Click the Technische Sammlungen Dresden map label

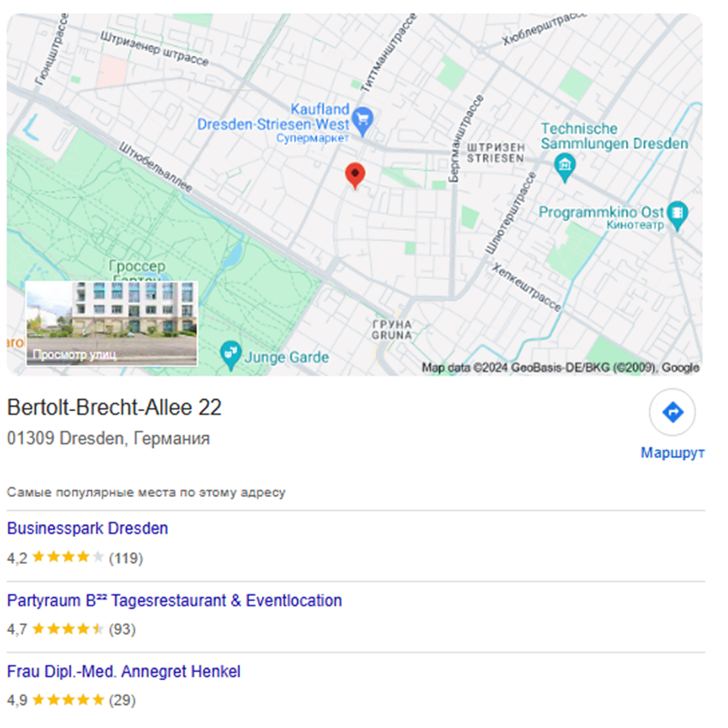614,136
